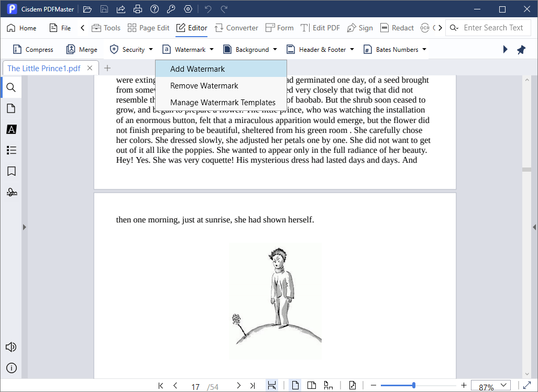Close The Little Prince1.pdf tab
This screenshot has height=392, width=538.
click(90, 68)
